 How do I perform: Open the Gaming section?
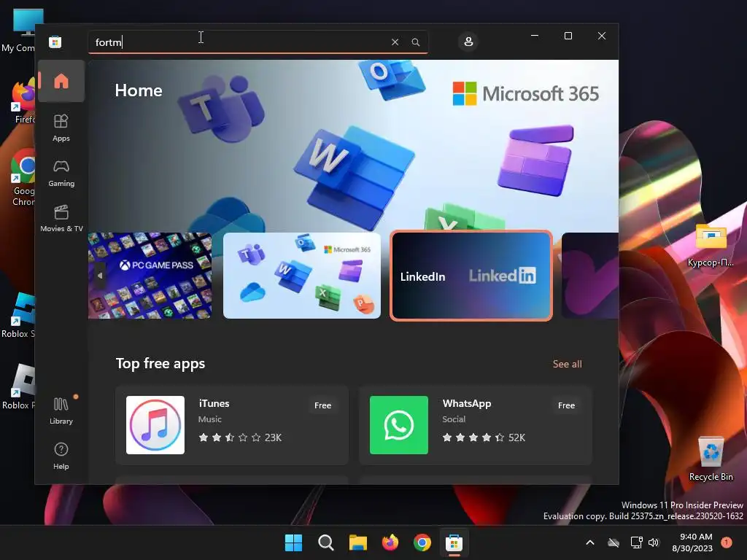61,174
